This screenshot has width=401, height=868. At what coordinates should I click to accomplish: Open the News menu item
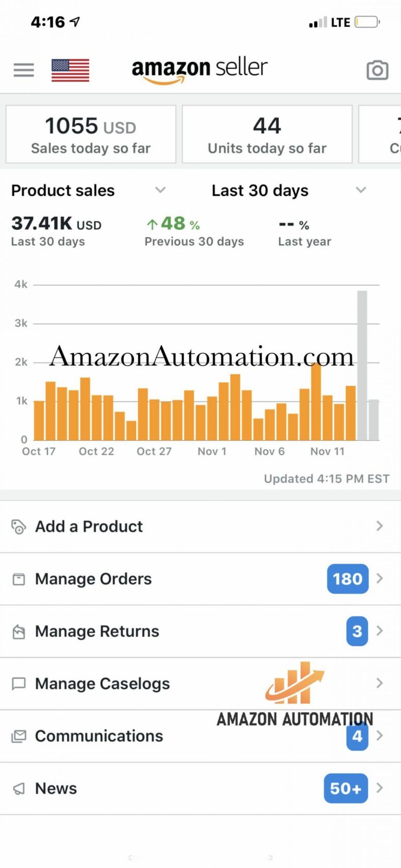56,788
